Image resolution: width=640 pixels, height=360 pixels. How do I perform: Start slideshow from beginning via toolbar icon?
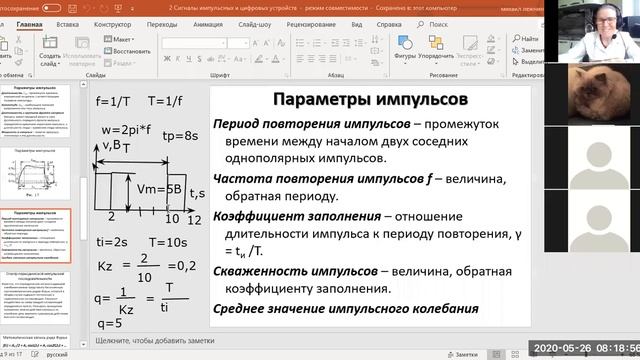[118, 8]
